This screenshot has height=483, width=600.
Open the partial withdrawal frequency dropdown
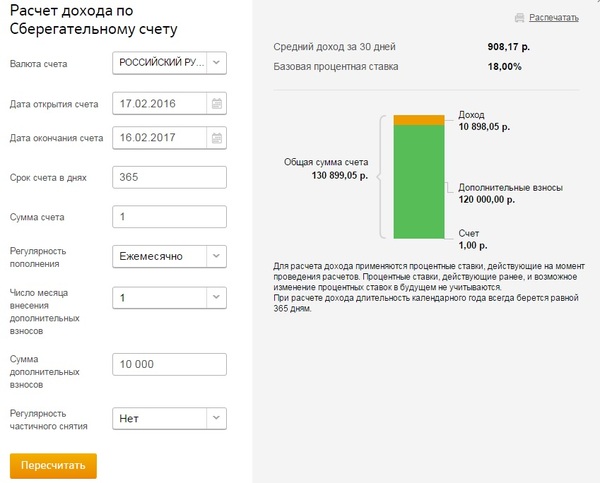[x=217, y=418]
